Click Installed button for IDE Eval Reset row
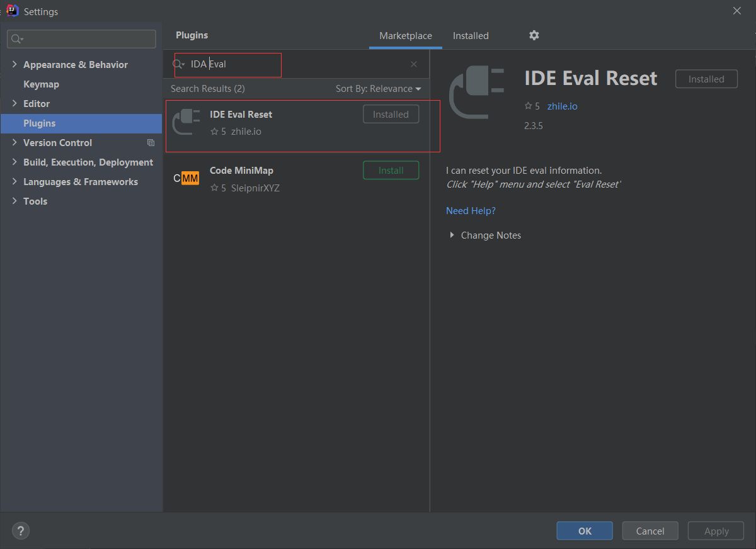The height and width of the screenshot is (549, 756). tap(391, 115)
